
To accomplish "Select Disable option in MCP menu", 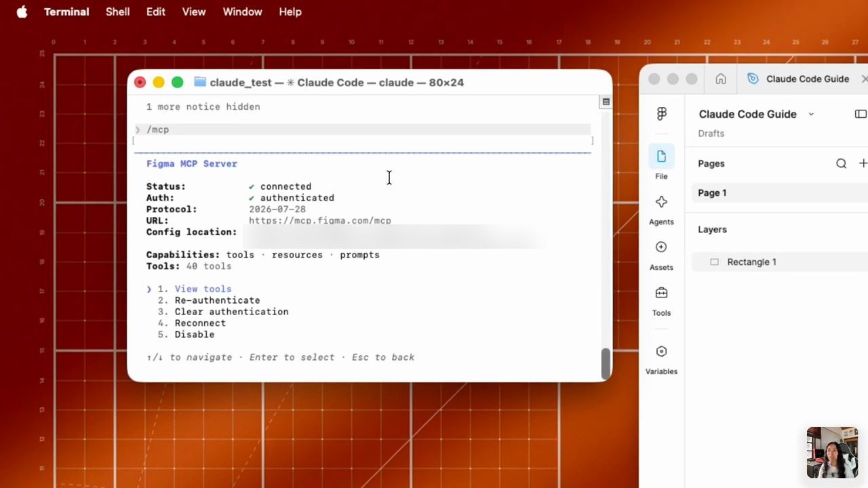I will click(x=194, y=335).
